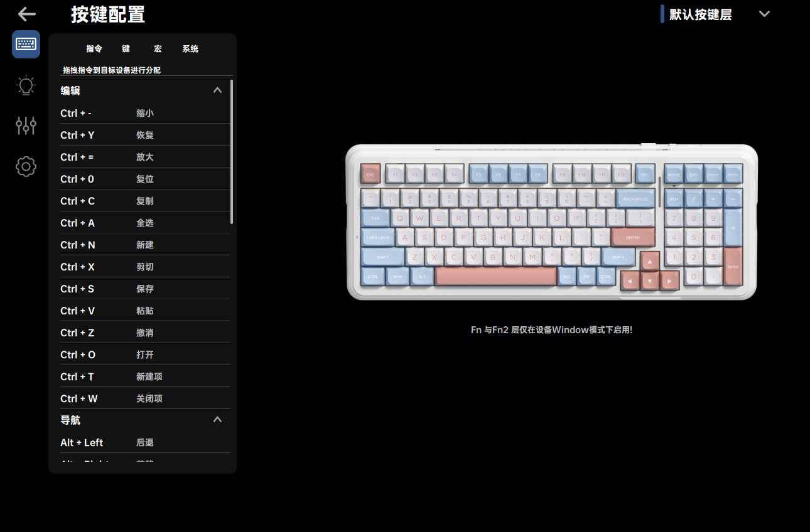Viewport: 810px width, 532px height.
Task: Open the 键 tab
Action: [126, 48]
